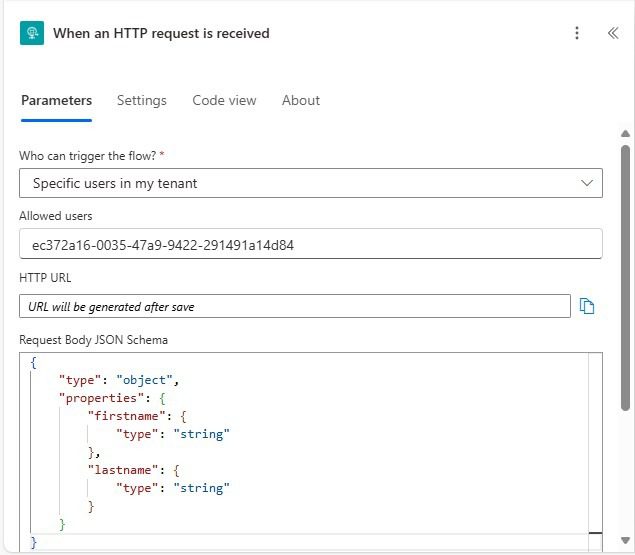Select the HTTP URL text box

[294, 307]
